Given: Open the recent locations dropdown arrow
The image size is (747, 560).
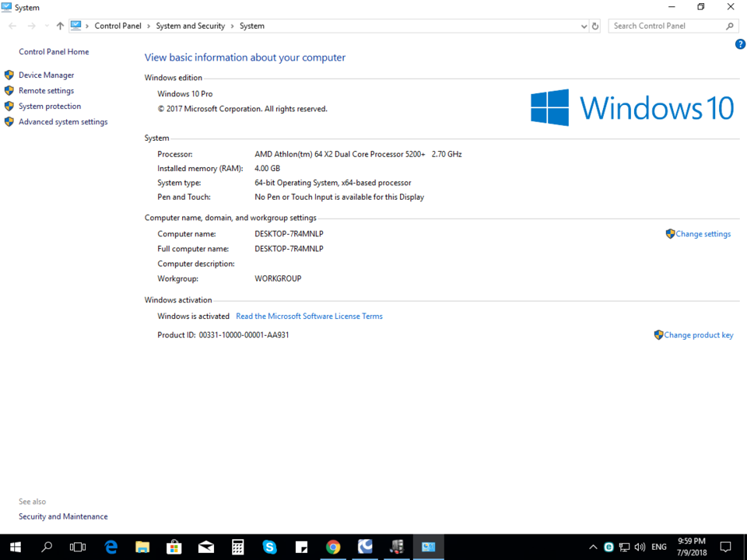Looking at the screenshot, I should pyautogui.click(x=46, y=26).
